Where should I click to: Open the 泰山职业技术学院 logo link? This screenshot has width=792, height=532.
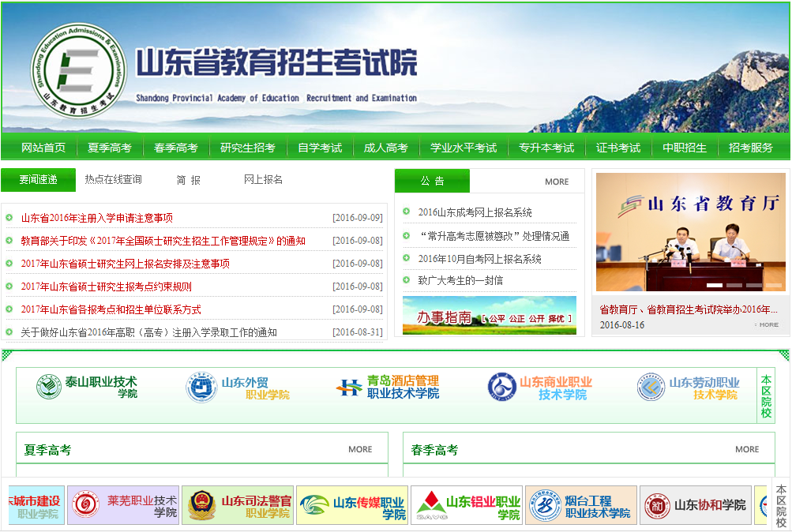pos(87,387)
